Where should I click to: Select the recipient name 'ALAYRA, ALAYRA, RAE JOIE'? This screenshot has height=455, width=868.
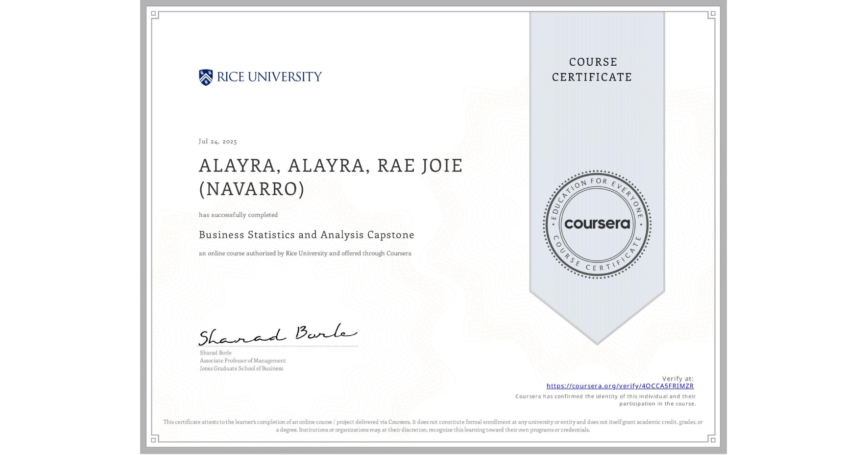click(331, 166)
